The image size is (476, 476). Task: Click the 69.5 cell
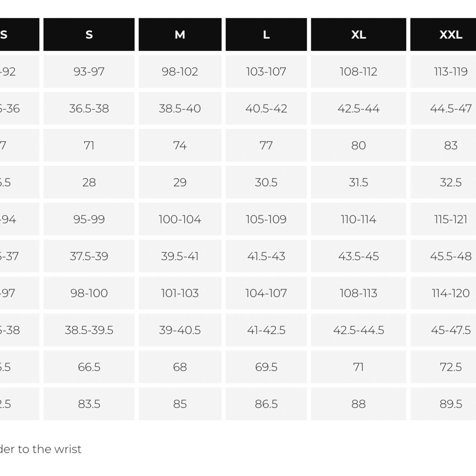click(266, 367)
